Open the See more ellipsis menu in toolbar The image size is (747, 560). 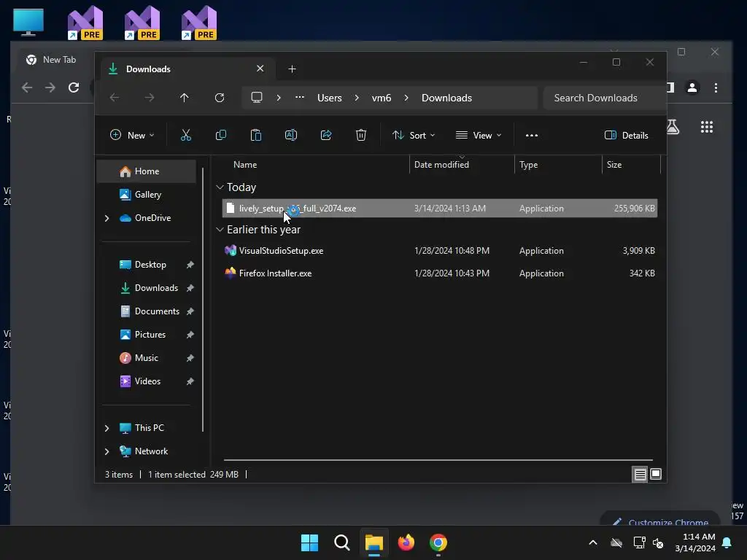pyautogui.click(x=532, y=135)
